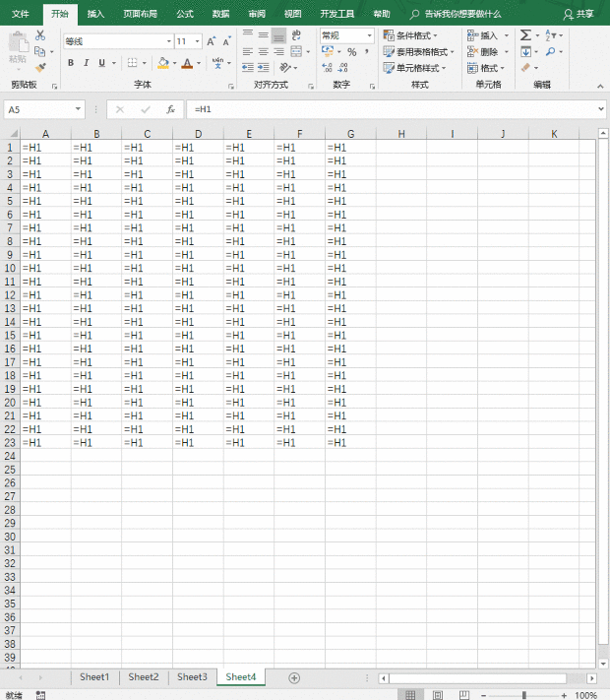Click 共享 share button
The height and width of the screenshot is (700, 610).
tap(579, 15)
